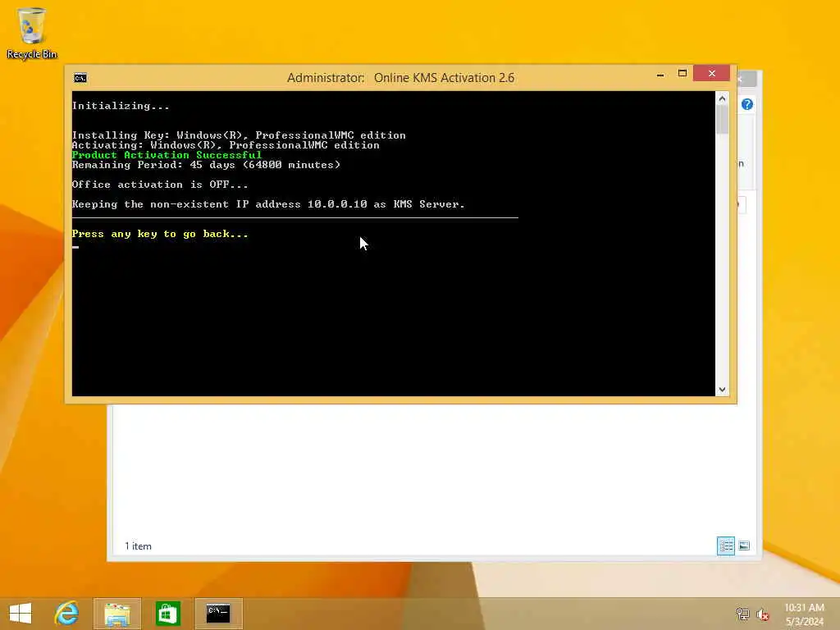Click the "Office activation is OFF..." line
This screenshot has width=840, height=630.
[160, 185]
